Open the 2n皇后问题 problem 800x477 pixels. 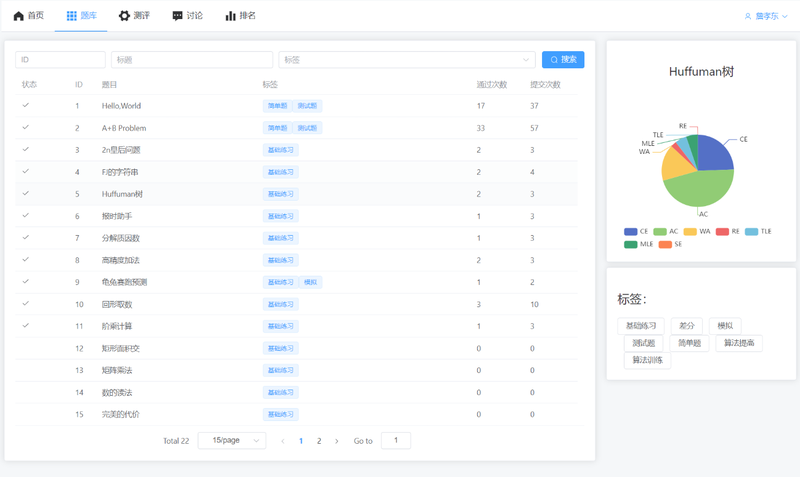pyautogui.click(x=121, y=150)
